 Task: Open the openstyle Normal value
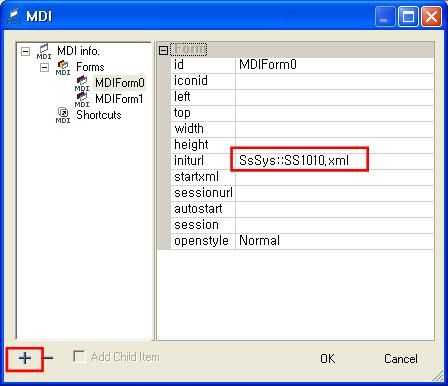click(x=335, y=241)
